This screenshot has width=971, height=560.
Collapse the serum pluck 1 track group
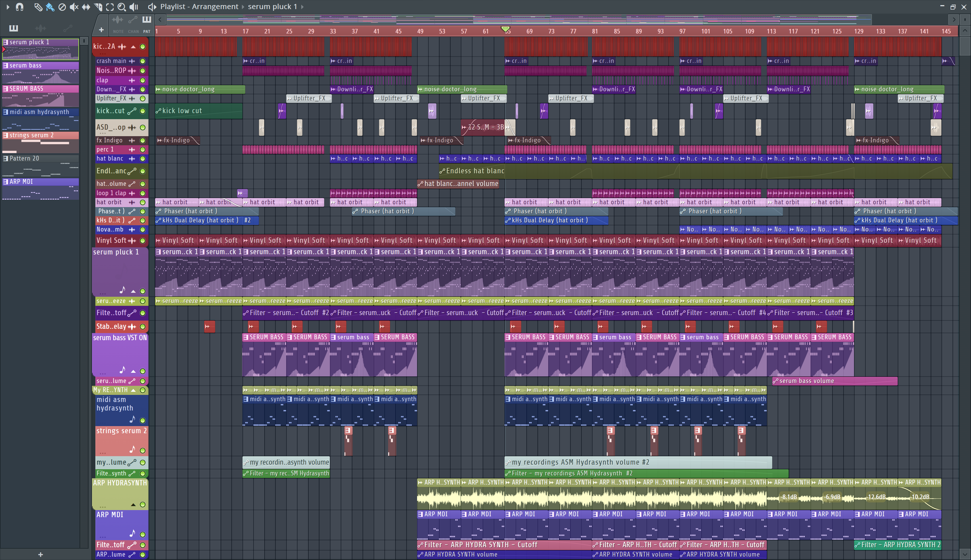pos(133,291)
